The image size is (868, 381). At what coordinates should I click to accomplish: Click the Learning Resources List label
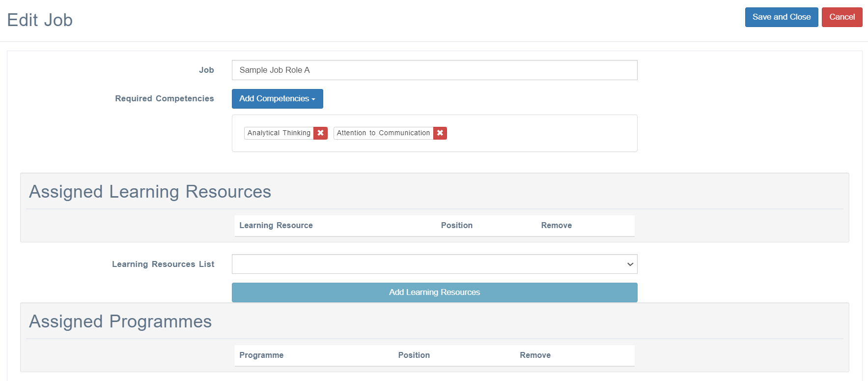tap(163, 264)
